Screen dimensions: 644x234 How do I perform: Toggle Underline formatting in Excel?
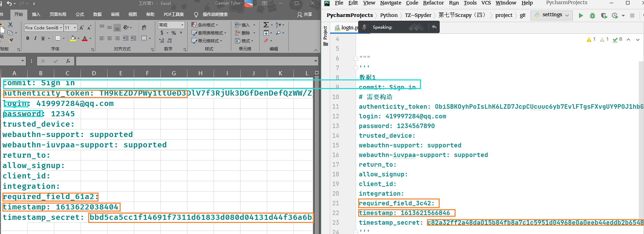pyautogui.click(x=43, y=38)
